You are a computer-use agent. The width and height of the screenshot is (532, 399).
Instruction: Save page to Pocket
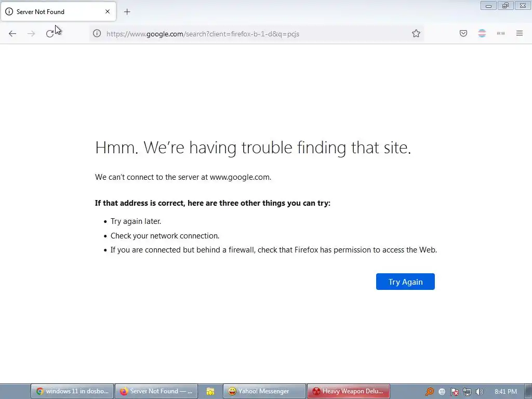click(463, 34)
